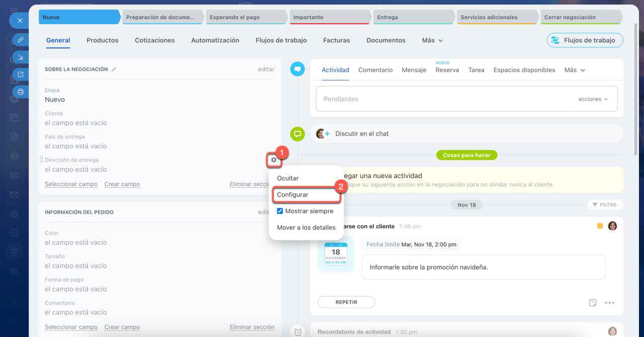Click the gear icon next to Dirección de entrega
This screenshot has width=644, height=337.
point(274,160)
